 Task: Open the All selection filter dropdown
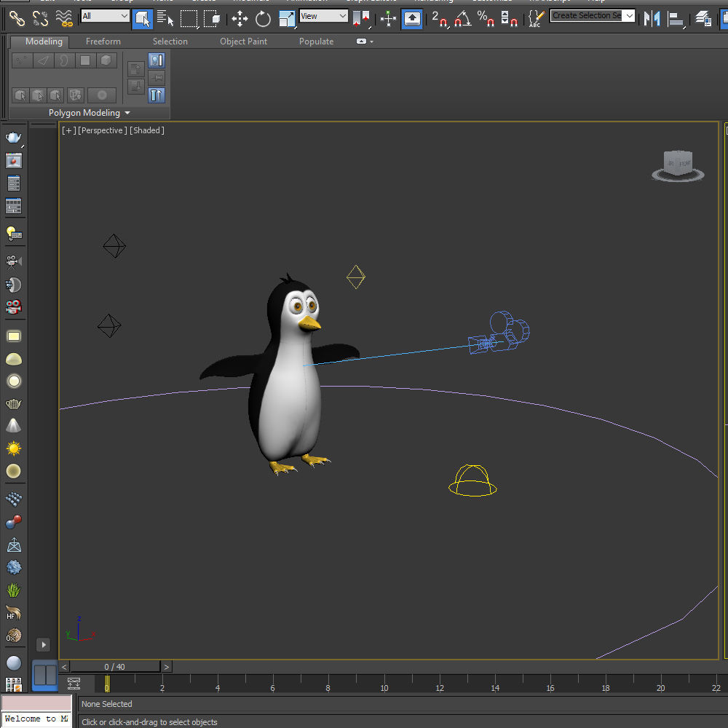click(x=105, y=16)
